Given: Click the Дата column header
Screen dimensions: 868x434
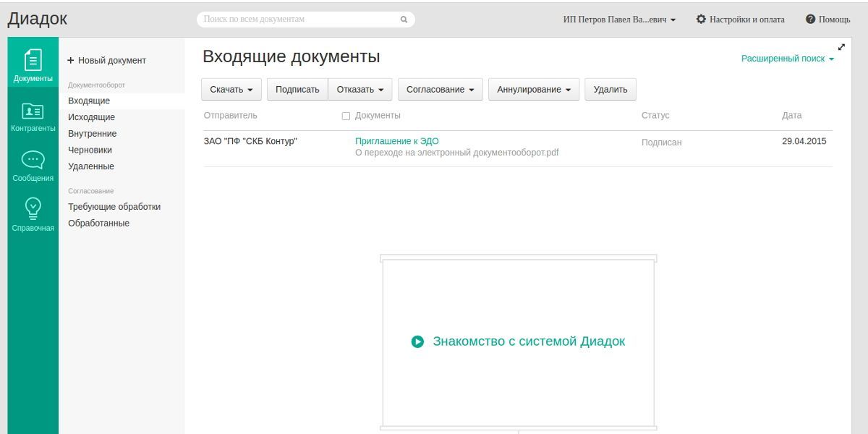Looking at the screenshot, I should tap(791, 116).
